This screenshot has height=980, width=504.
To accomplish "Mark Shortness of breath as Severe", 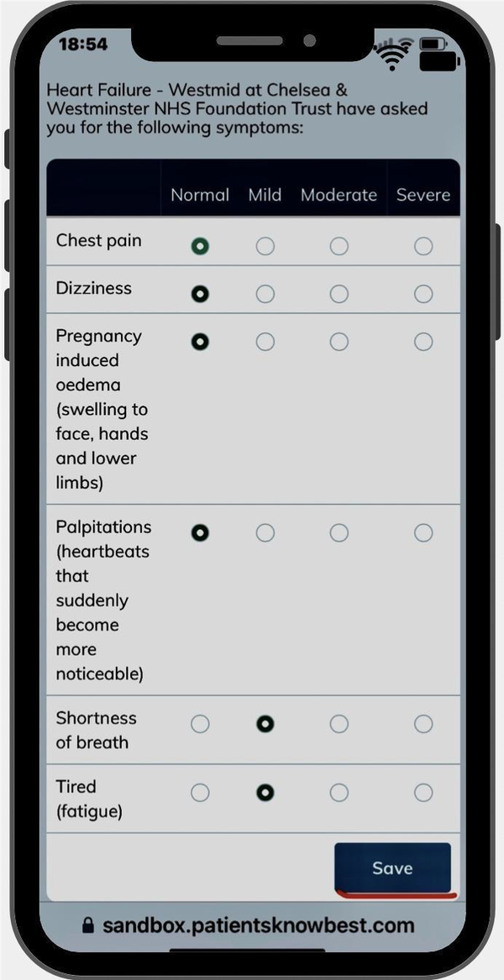I will [x=423, y=724].
